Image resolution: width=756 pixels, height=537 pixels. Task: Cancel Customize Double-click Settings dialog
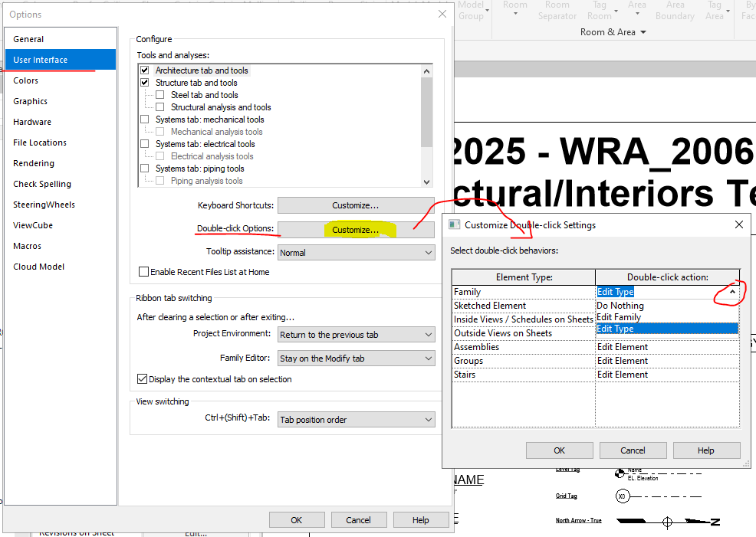coord(633,450)
